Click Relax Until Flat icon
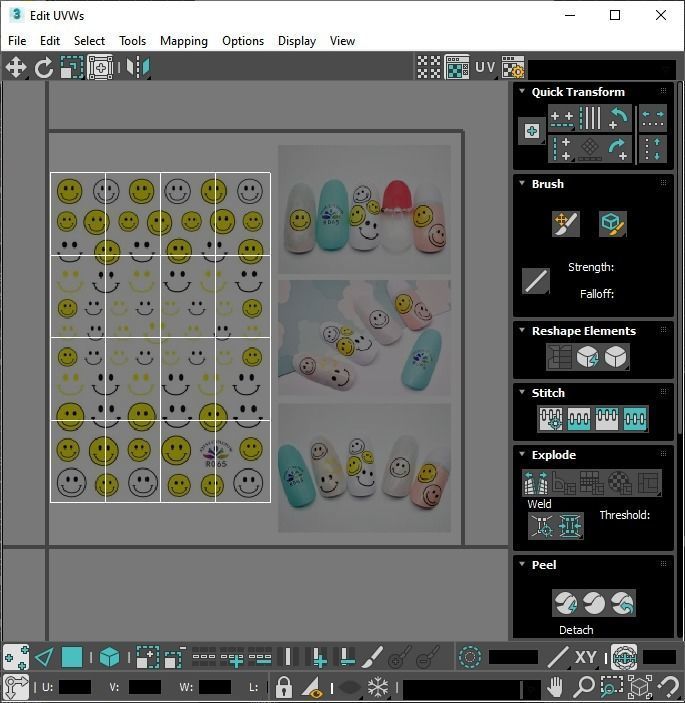The height and width of the screenshot is (703, 685). 588,357
